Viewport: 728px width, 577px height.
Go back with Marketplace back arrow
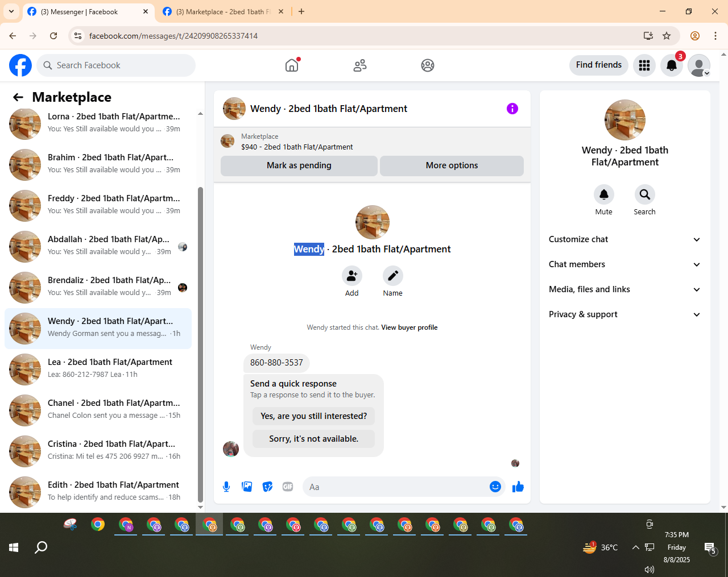18,97
